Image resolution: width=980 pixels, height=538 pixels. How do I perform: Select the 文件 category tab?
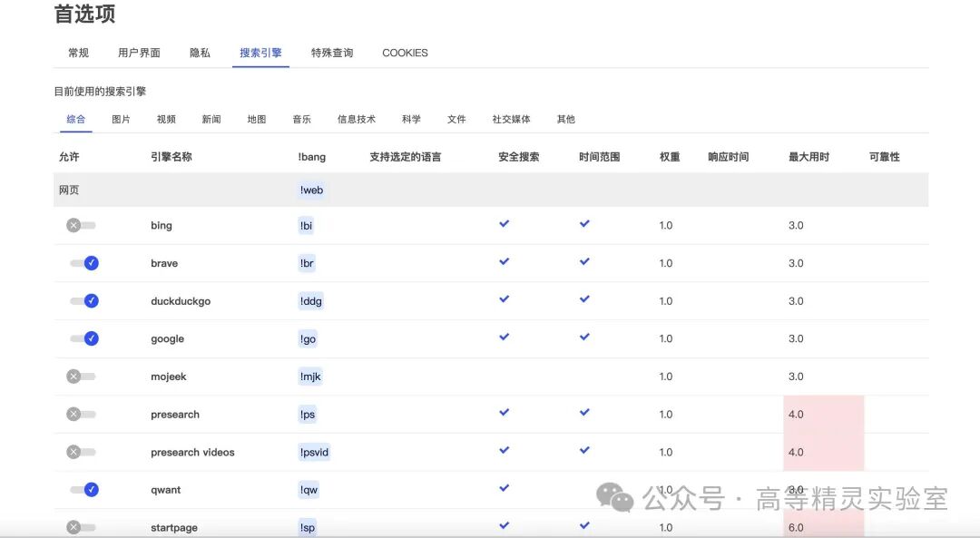pyautogui.click(x=456, y=120)
